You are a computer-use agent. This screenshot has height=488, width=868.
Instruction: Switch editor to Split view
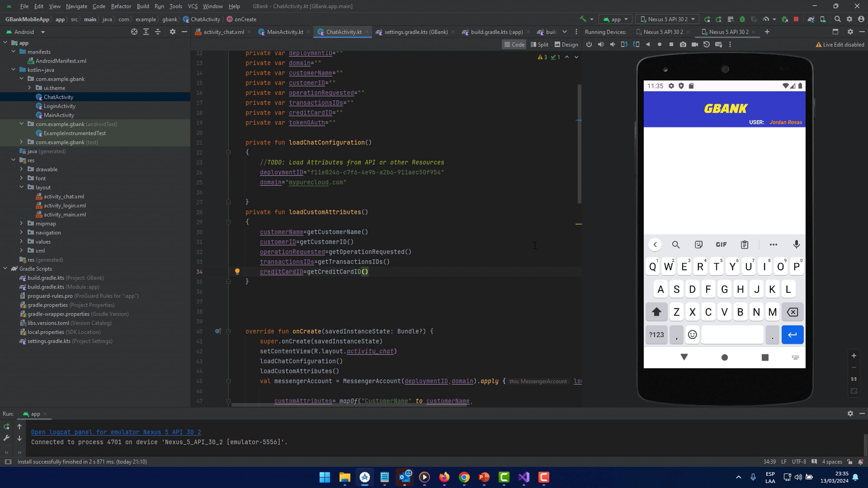click(x=539, y=44)
